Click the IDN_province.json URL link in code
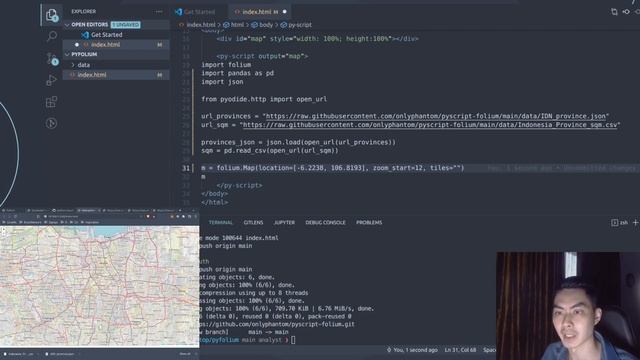Image resolution: width=640 pixels, height=360 pixels. (x=436, y=116)
